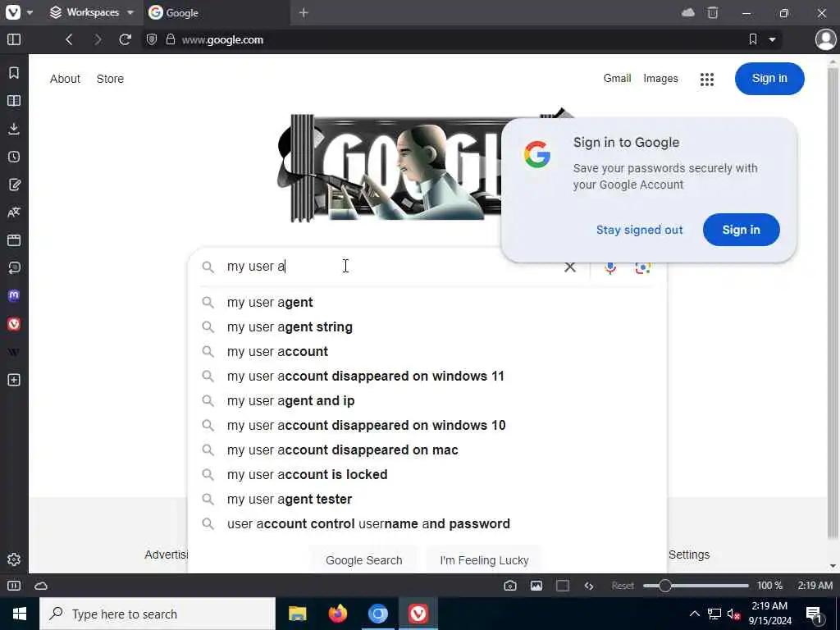Open Sessions panel in sidebar
This screenshot has width=840, height=630.
click(14, 268)
